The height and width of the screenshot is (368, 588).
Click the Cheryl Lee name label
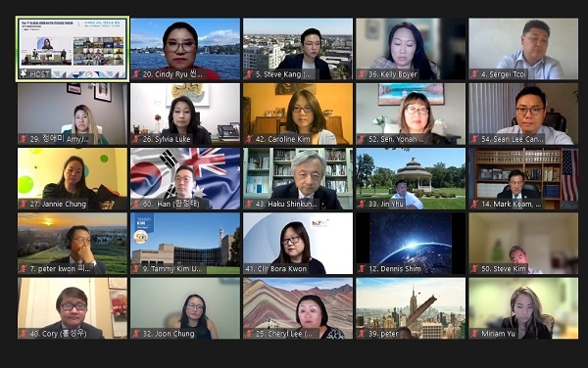[284, 334]
